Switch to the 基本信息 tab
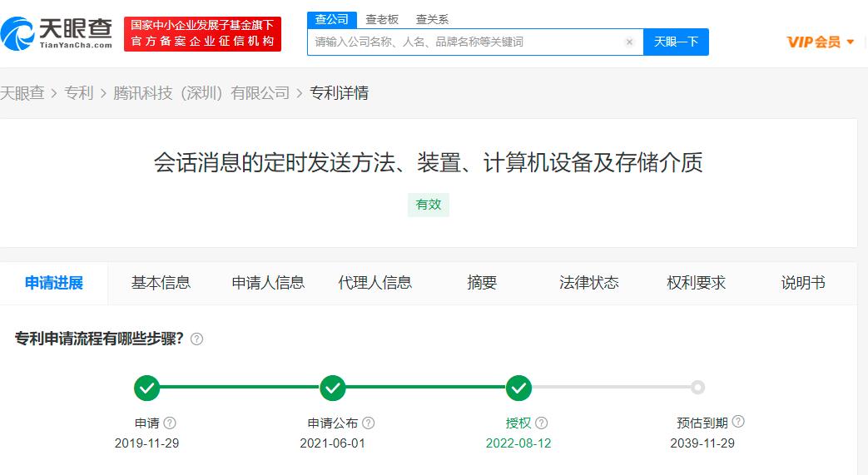The height and width of the screenshot is (475, 868). (x=161, y=283)
